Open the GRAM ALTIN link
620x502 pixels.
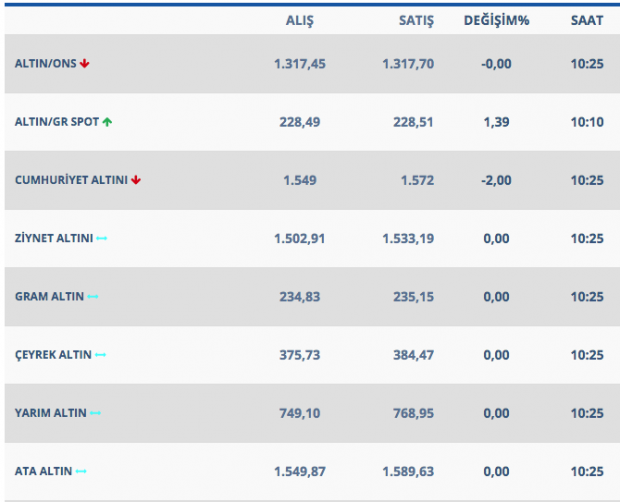[x=49, y=297]
